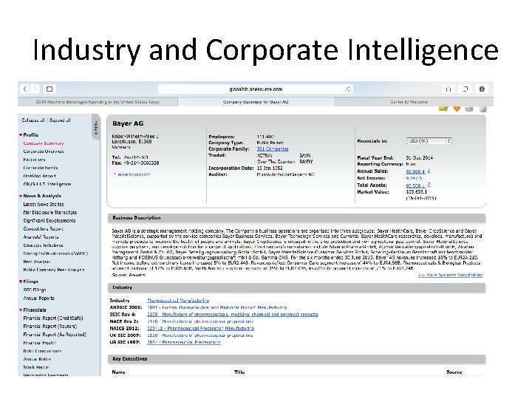
Task: Click the Total Assets value link
Action: [x=415, y=185]
